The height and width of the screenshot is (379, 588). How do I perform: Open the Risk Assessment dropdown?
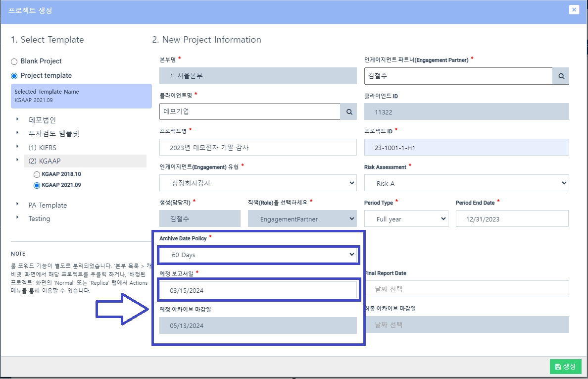coord(466,183)
